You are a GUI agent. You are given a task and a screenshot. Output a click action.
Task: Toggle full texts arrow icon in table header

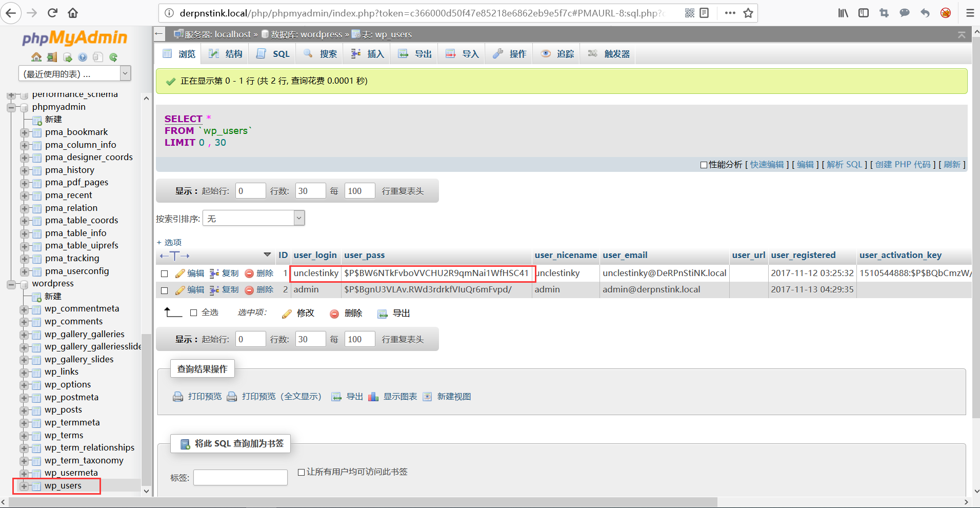[174, 256]
